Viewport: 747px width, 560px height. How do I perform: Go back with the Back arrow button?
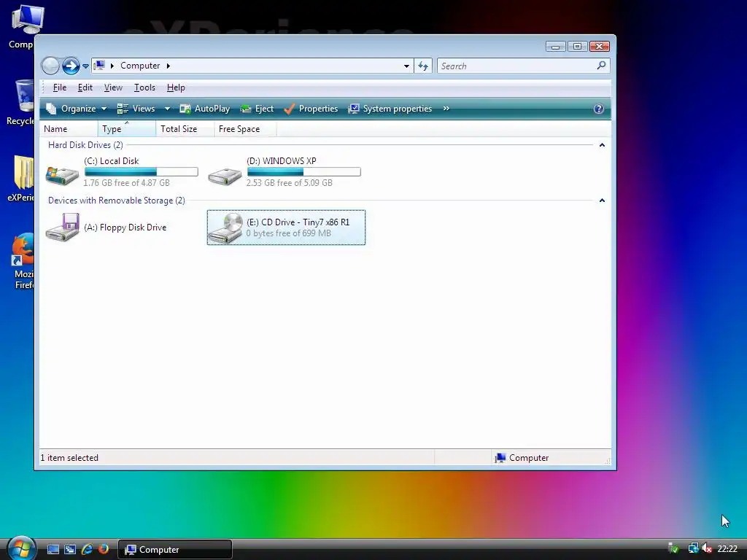[x=50, y=66]
